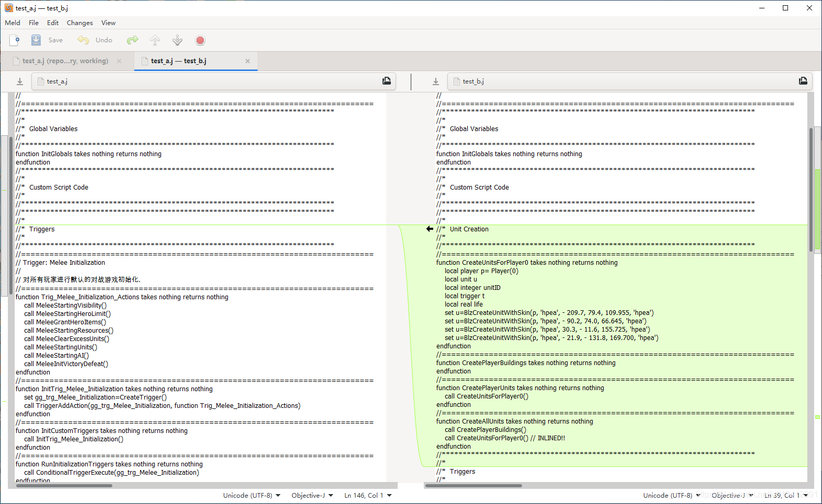The width and height of the screenshot is (822, 504).
Task: Open the View menu
Action: [108, 23]
